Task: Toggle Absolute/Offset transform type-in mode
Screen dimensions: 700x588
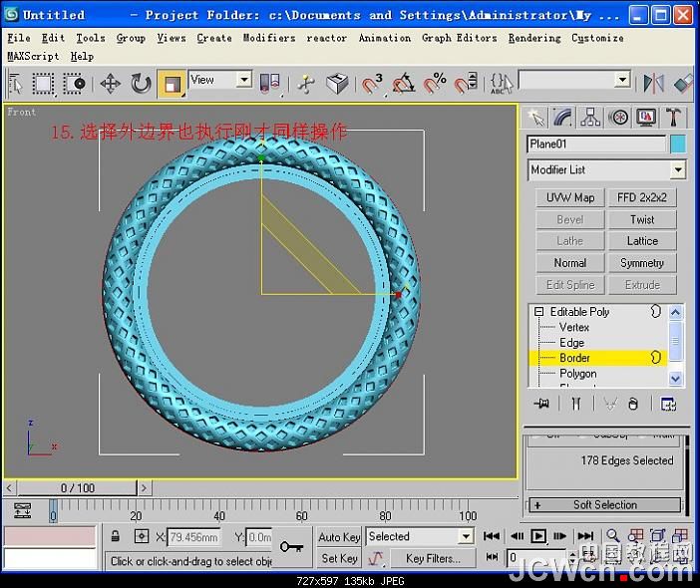Action: [142, 536]
